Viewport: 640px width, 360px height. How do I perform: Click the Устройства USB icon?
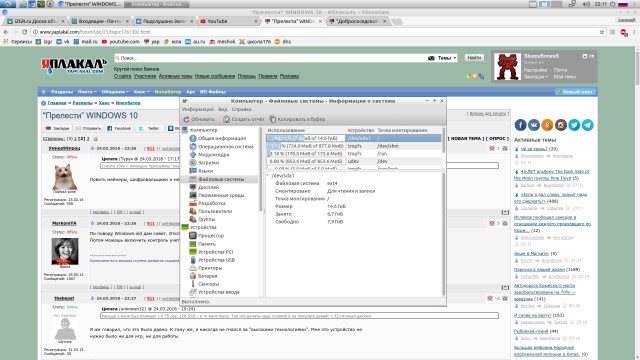click(x=193, y=260)
